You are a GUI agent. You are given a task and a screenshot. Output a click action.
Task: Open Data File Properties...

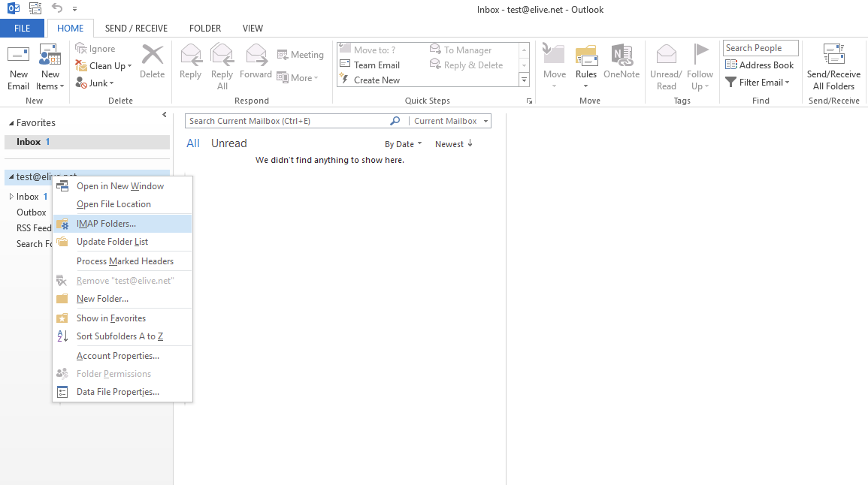point(122,392)
